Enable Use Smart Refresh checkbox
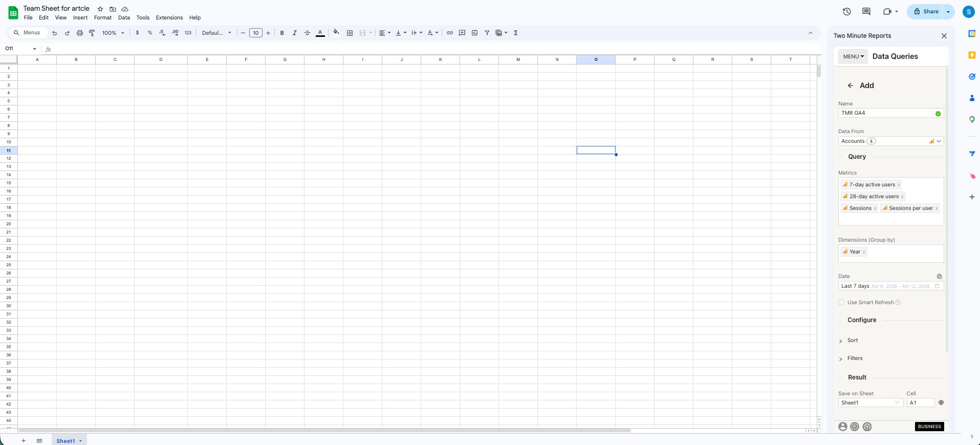980x445 pixels. tap(841, 302)
